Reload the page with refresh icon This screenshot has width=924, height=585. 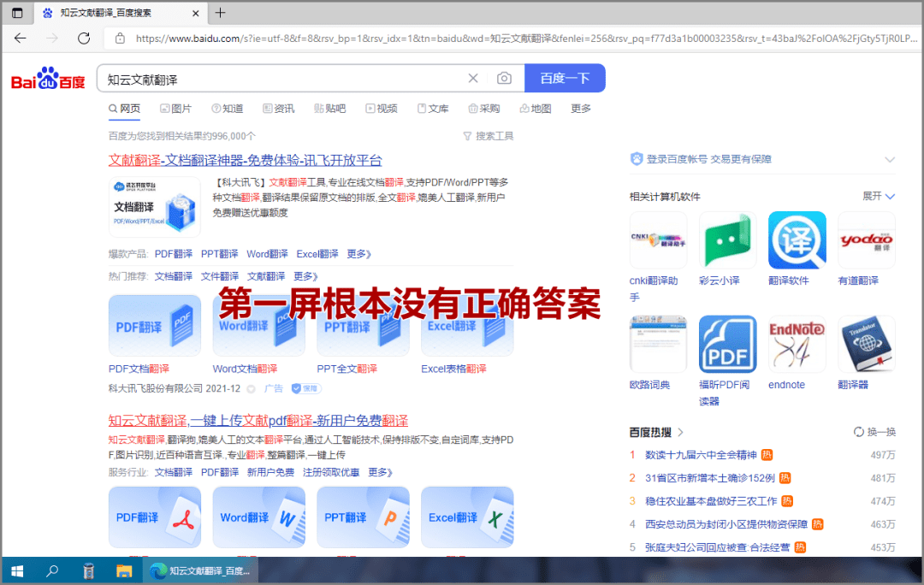coord(84,38)
